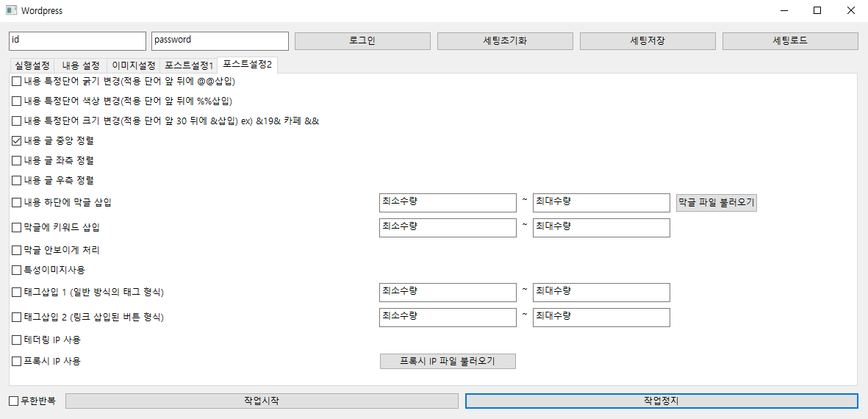Uncheck 내용 글 중앙 정렬 checkbox
This screenshot has height=419, width=868.
[17, 140]
